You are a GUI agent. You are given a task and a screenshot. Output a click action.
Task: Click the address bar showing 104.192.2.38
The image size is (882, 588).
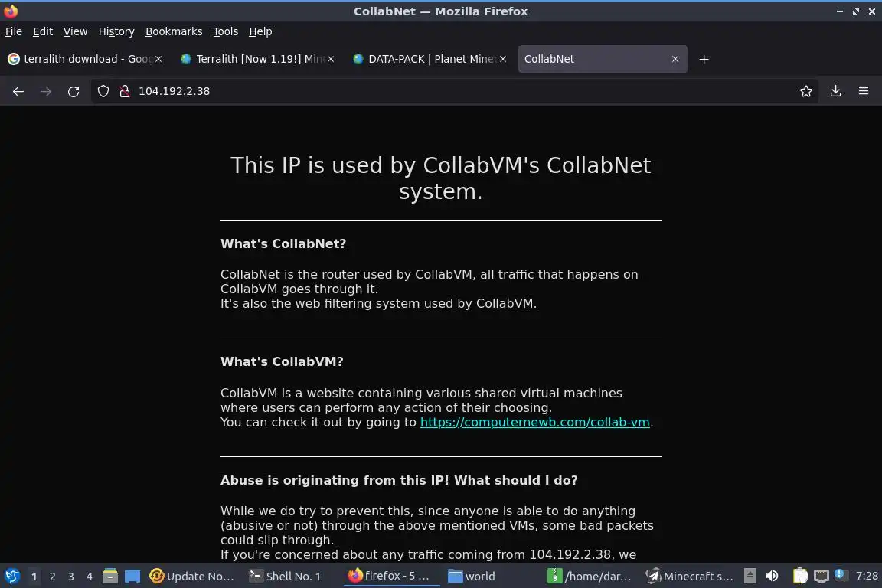pos(455,91)
